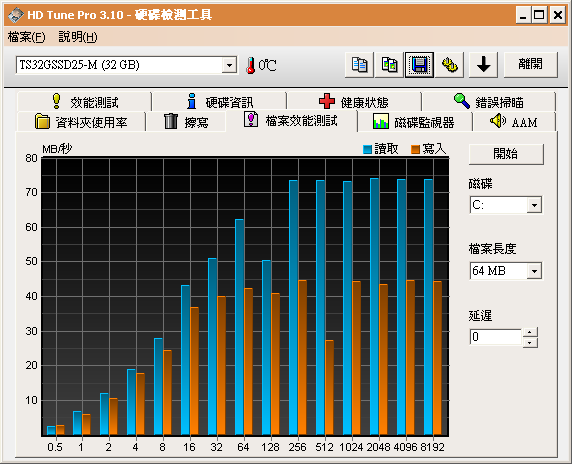This screenshot has width=572, height=464.
Task: Switch to the 磁碟監視器 tab
Action: pyautogui.click(x=415, y=122)
